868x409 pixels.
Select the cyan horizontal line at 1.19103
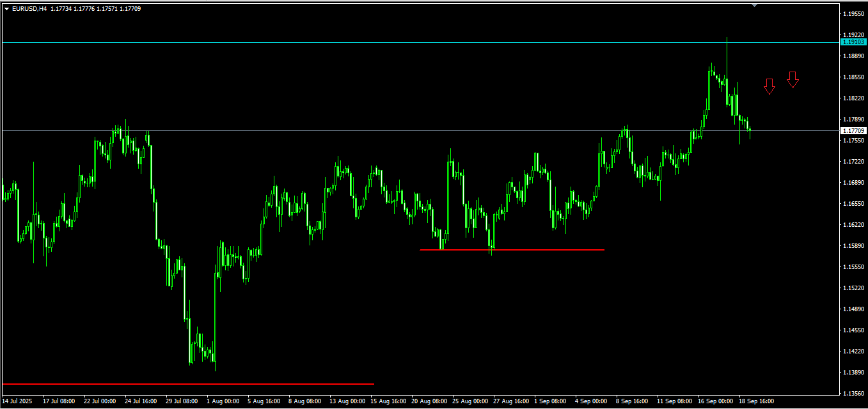click(x=420, y=42)
